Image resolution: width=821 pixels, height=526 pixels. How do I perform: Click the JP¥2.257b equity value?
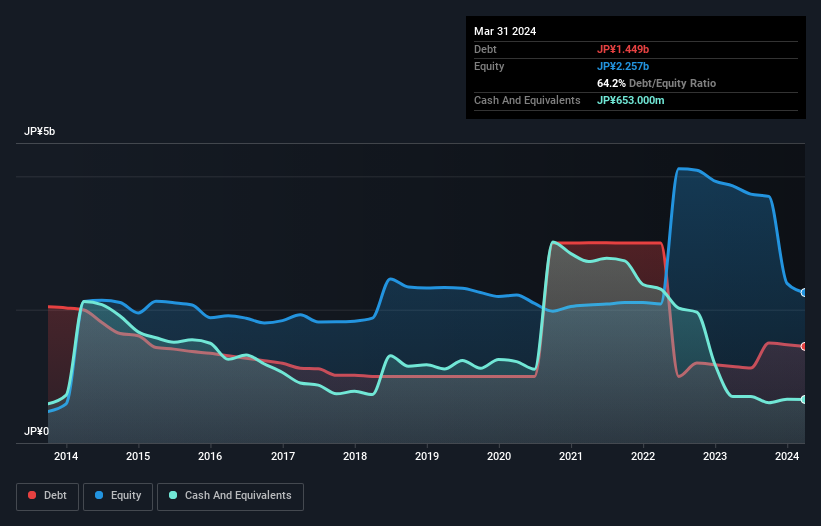point(623,66)
